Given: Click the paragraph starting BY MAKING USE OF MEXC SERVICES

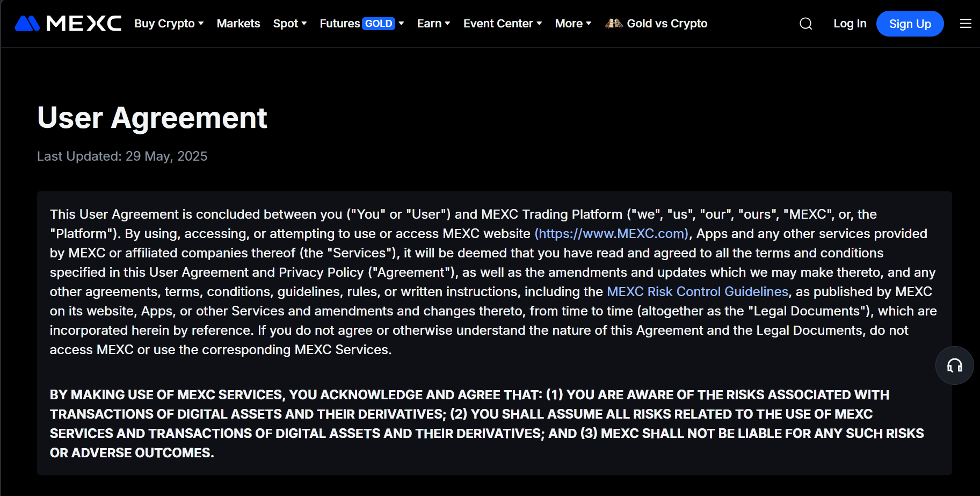Looking at the screenshot, I should [x=487, y=423].
